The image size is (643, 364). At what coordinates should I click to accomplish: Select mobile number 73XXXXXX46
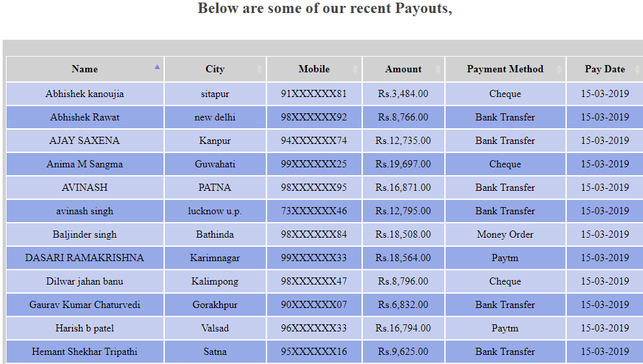[314, 211]
